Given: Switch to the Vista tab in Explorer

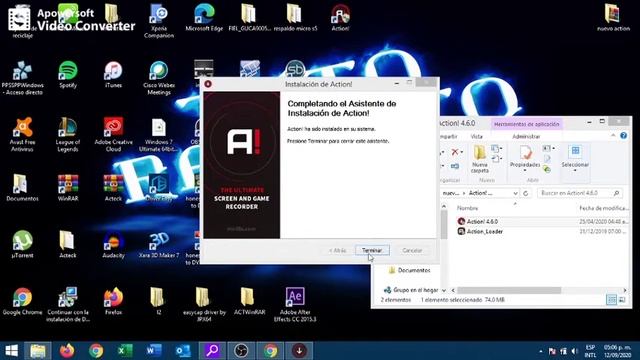Looking at the screenshot, I should 476,136.
